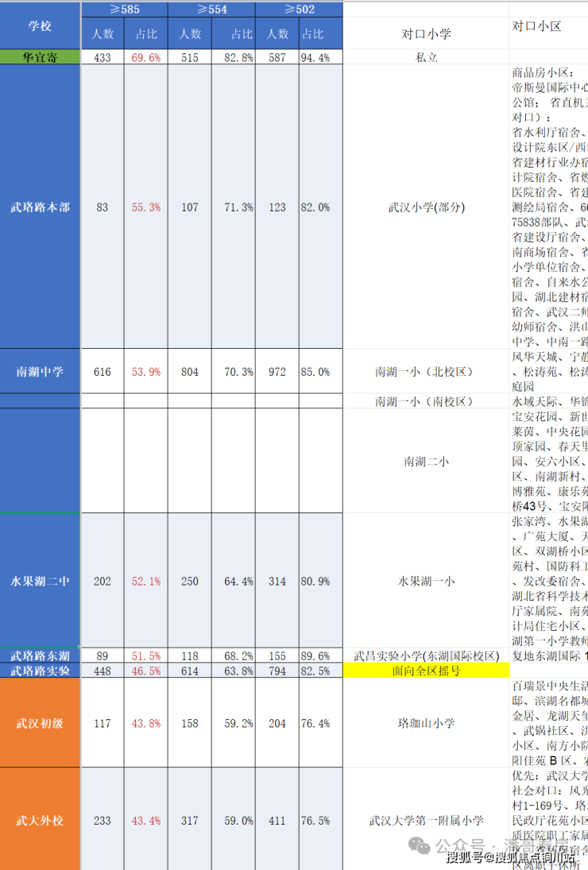Click the 83 count cell

103,207
